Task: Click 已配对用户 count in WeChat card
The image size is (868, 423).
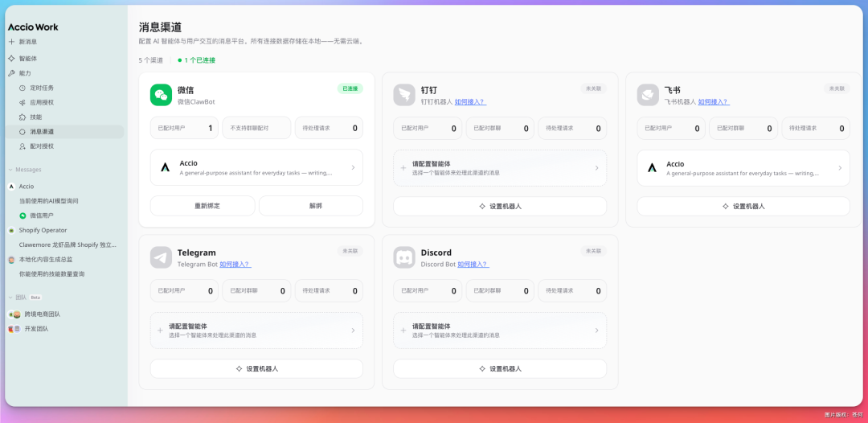Action: coord(184,128)
